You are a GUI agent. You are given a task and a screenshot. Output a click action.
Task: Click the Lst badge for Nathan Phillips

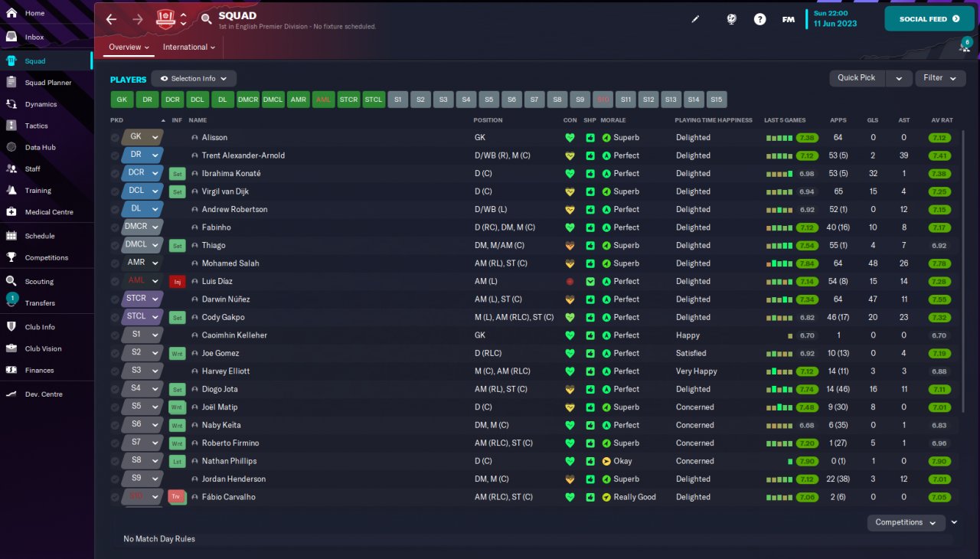(x=178, y=461)
